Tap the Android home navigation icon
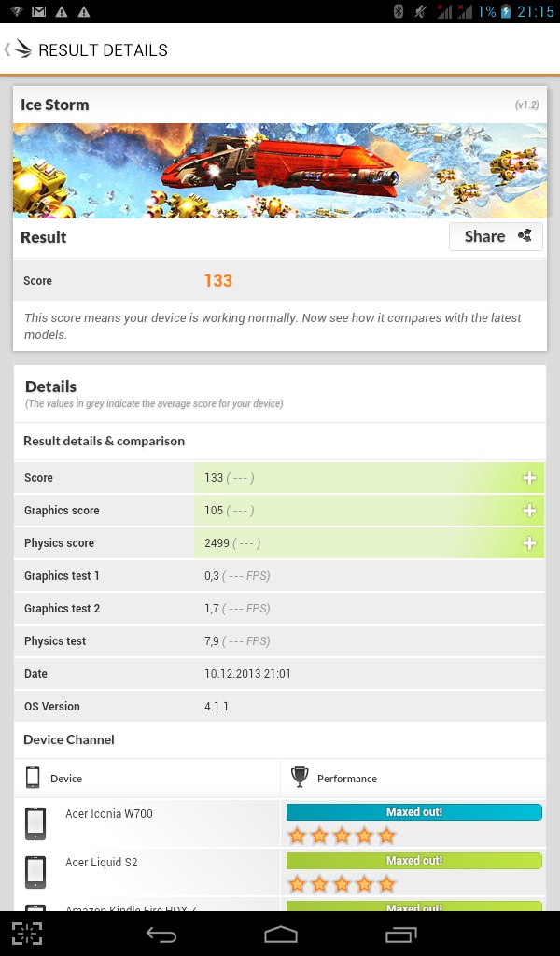Viewport: 560px width, 956px height. point(280,934)
